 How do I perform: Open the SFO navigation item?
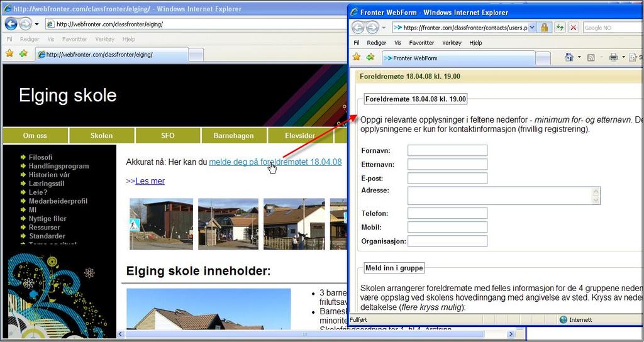[167, 136]
